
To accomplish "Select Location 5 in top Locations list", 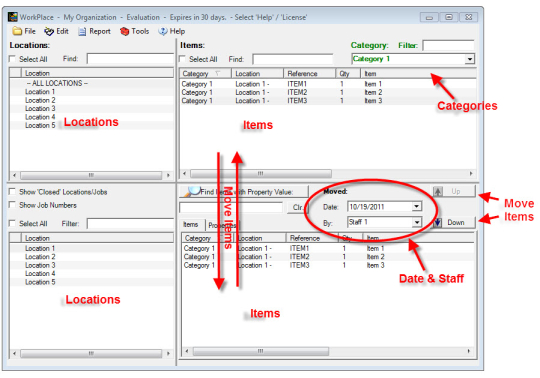I will click(x=92, y=125).
